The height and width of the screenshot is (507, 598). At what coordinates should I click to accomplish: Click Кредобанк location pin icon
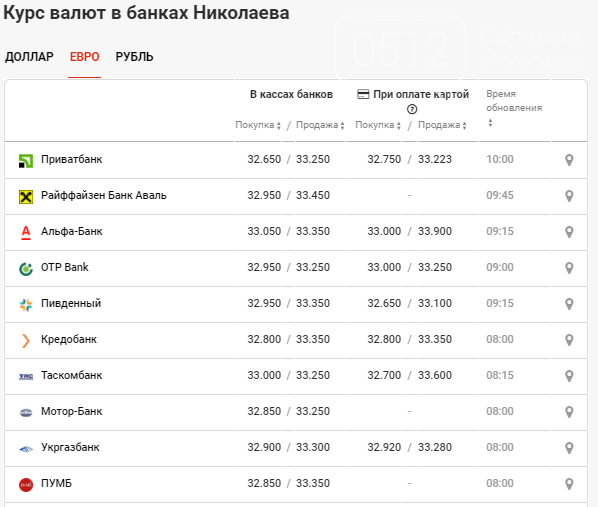coord(569,340)
